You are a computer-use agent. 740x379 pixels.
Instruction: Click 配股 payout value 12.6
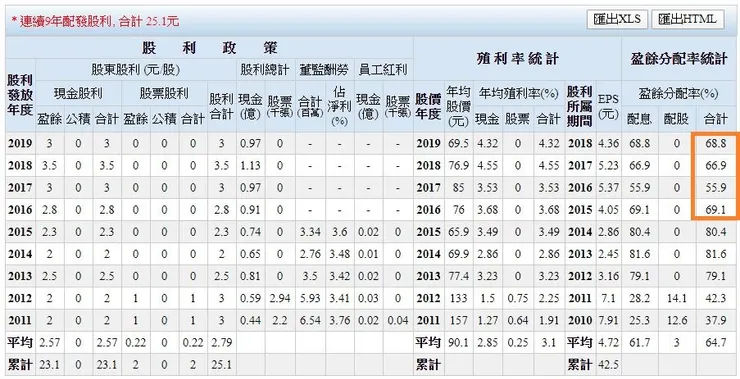tap(677, 320)
